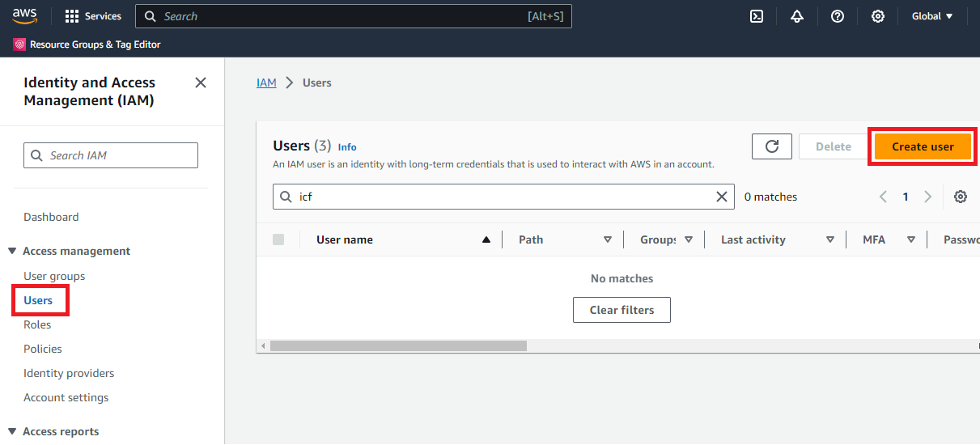The height and width of the screenshot is (445, 980).
Task: Sort ascending by User name arrow
Action: [486, 239]
